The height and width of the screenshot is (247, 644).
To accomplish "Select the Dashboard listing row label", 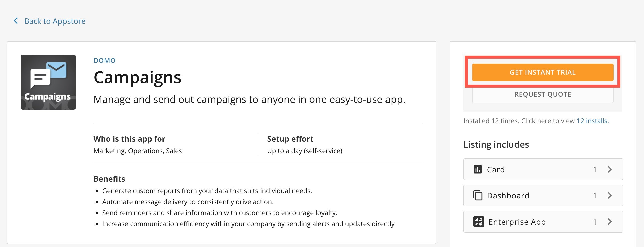I will point(508,196).
